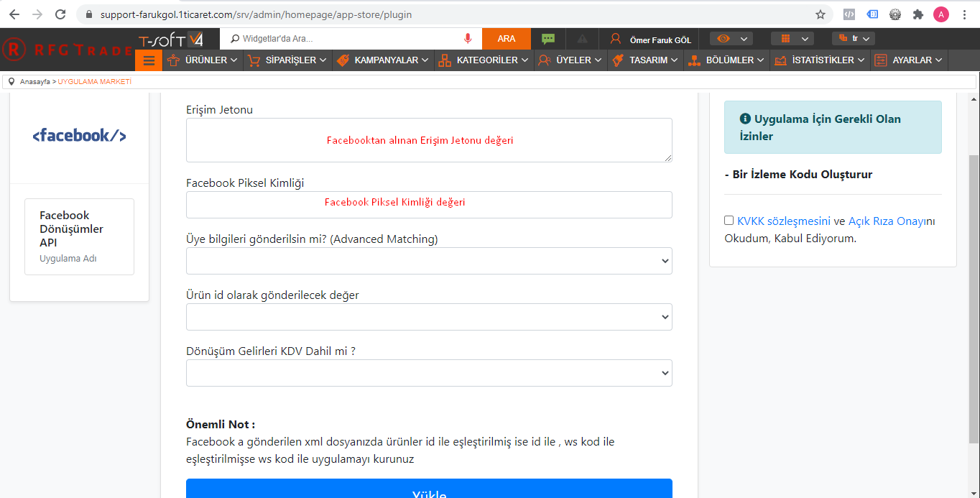Open the KVKK sözleşmesini link

(784, 221)
